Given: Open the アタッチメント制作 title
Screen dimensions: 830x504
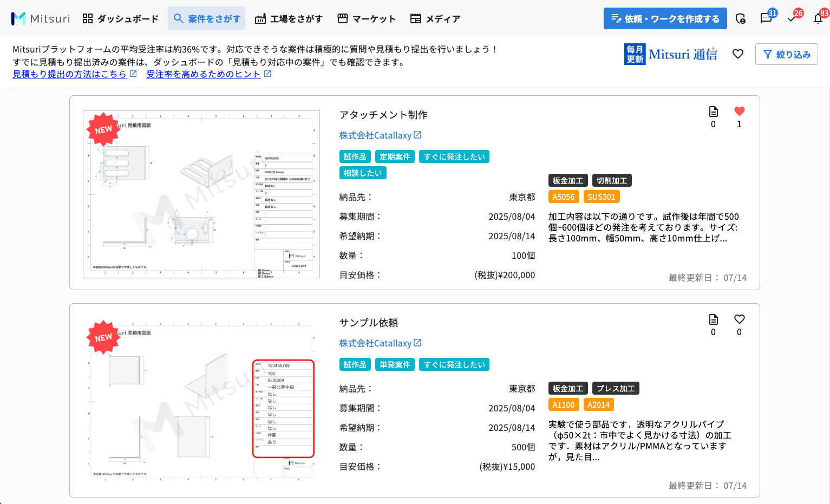Looking at the screenshot, I should pos(383,115).
